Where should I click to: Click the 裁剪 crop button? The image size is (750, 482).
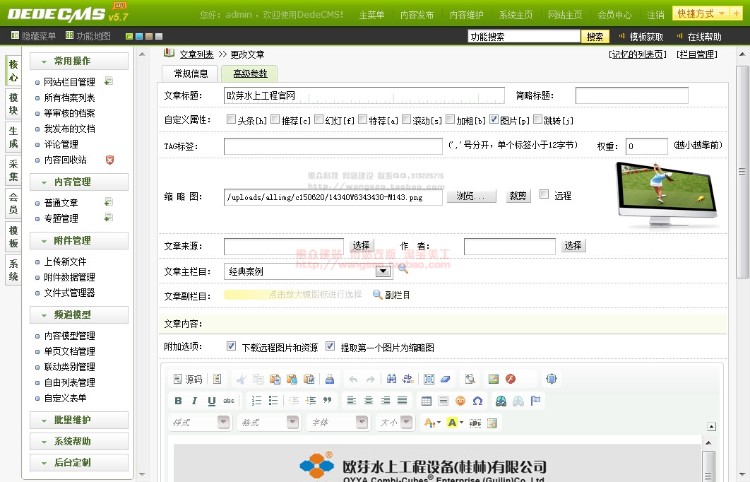[x=518, y=196]
